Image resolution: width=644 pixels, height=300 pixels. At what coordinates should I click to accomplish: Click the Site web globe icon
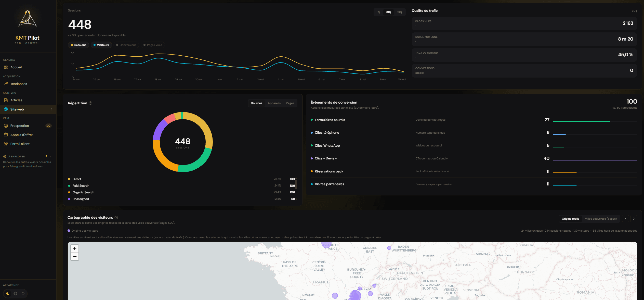point(6,109)
